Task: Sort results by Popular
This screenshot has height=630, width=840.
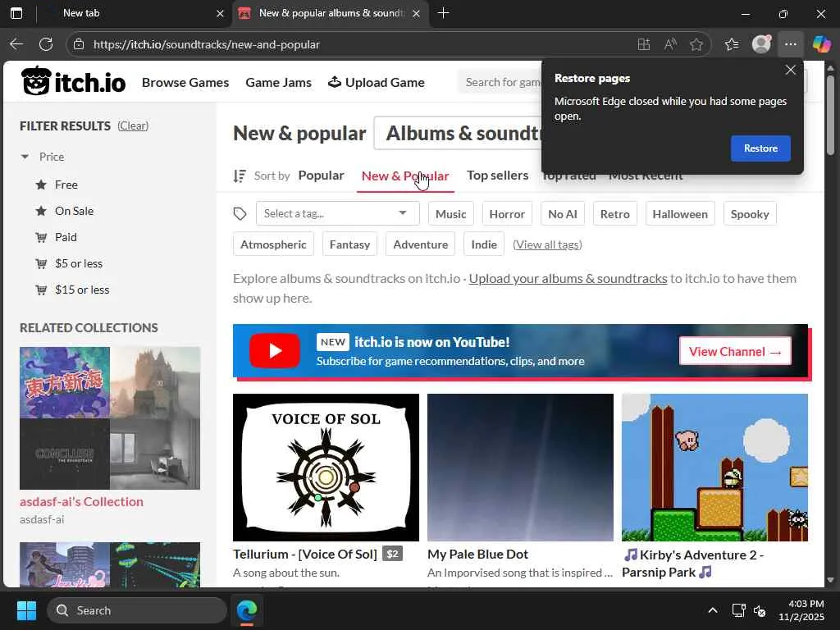Action: 321,176
